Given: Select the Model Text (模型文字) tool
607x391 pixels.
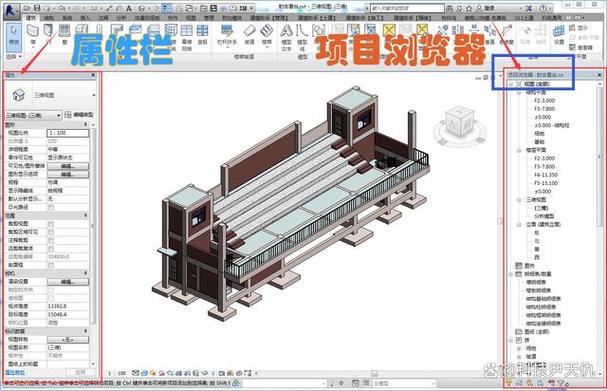Looking at the screenshot, I should pyautogui.click(x=286, y=37).
